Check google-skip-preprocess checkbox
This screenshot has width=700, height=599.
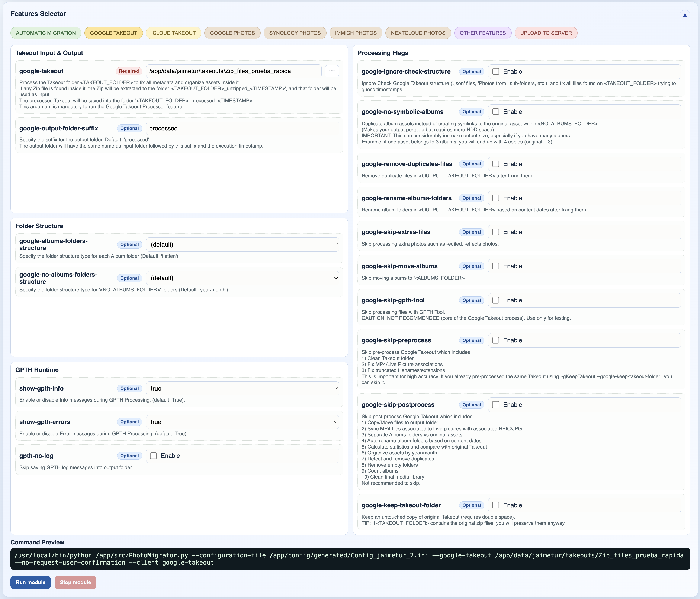[496, 340]
